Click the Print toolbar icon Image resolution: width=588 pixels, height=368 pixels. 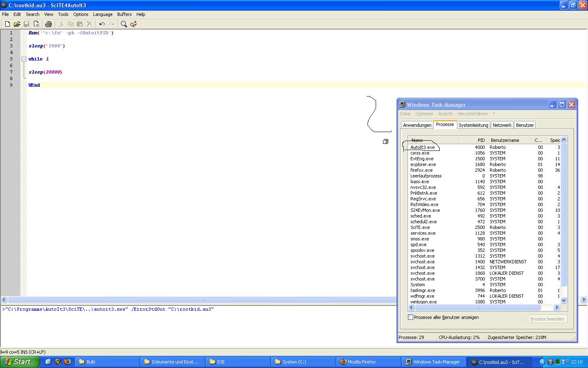(49, 24)
